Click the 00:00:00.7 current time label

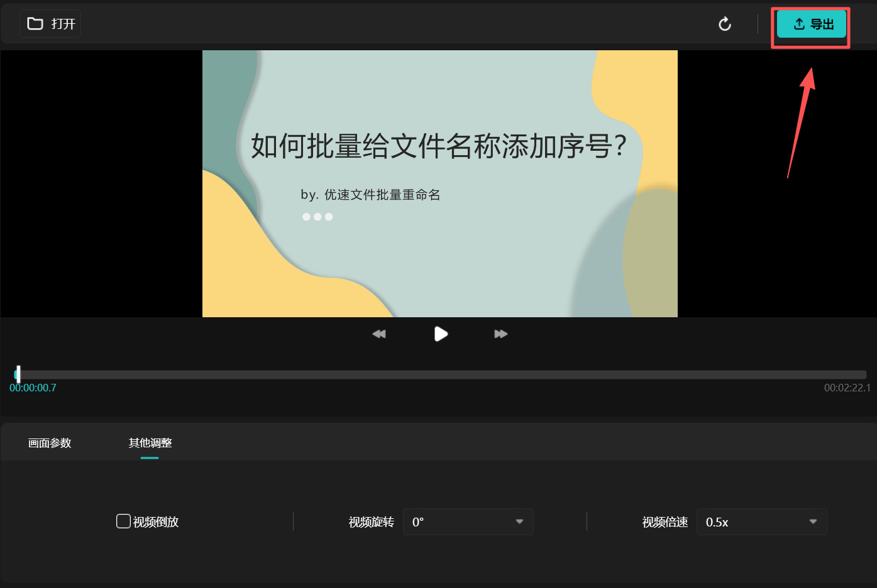click(32, 388)
